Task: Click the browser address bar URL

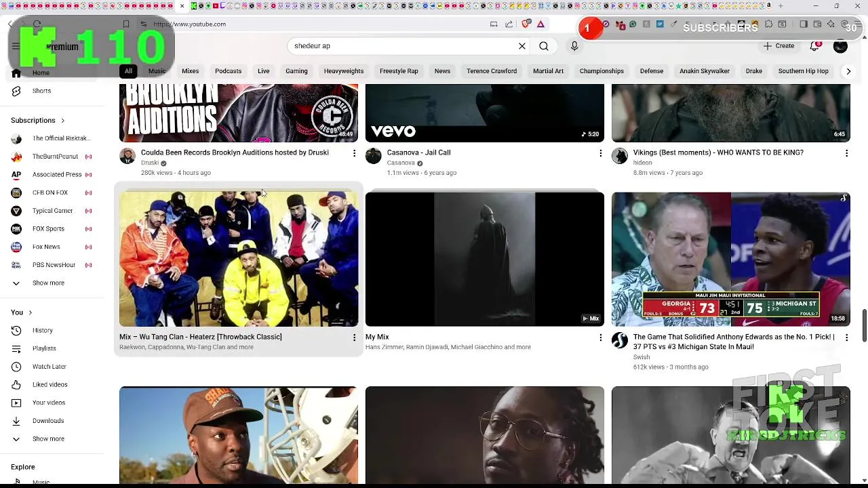Action: tap(189, 24)
